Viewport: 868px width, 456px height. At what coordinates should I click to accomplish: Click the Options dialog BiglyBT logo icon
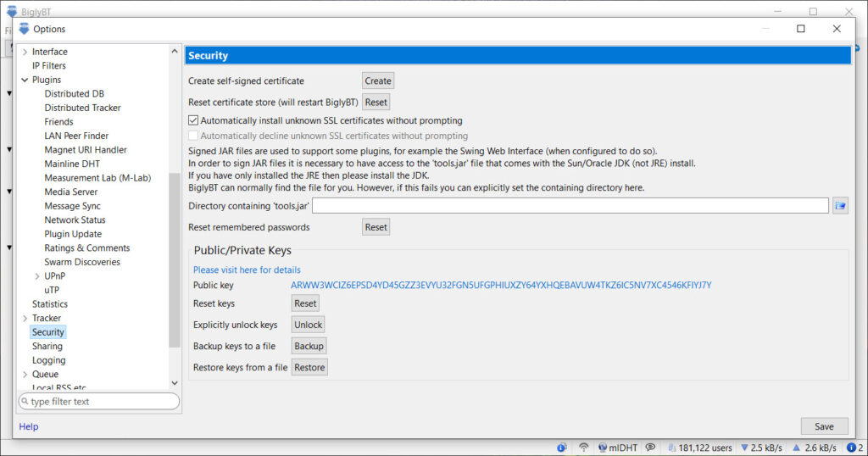tap(24, 29)
